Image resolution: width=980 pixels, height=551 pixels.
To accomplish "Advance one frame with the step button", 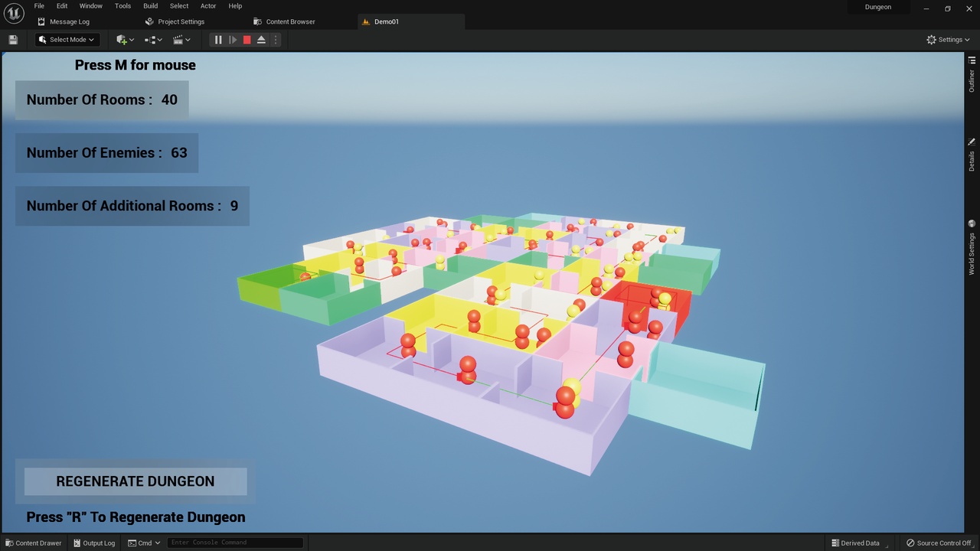I will (x=233, y=40).
